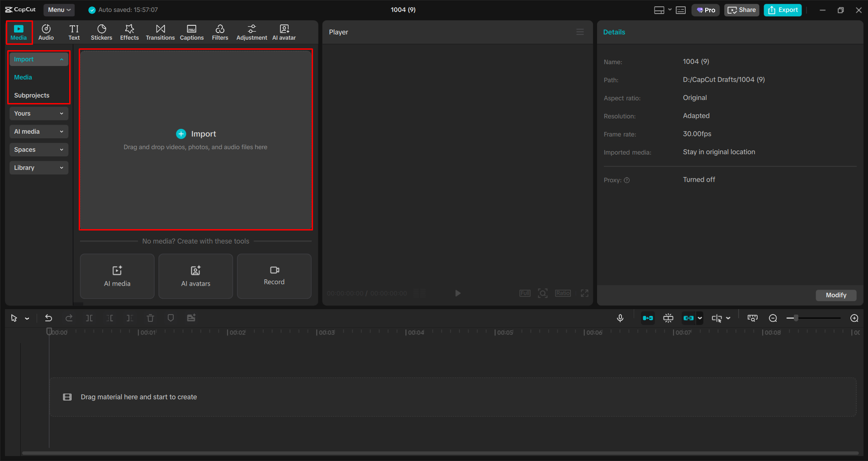This screenshot has width=868, height=461.
Task: Select the Filters panel icon
Action: [x=220, y=32]
